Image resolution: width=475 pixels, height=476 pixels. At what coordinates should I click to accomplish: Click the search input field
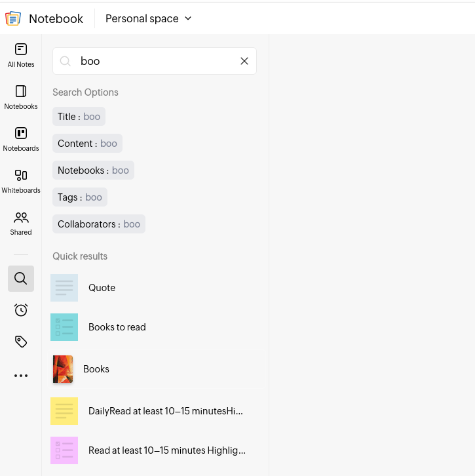(156, 61)
